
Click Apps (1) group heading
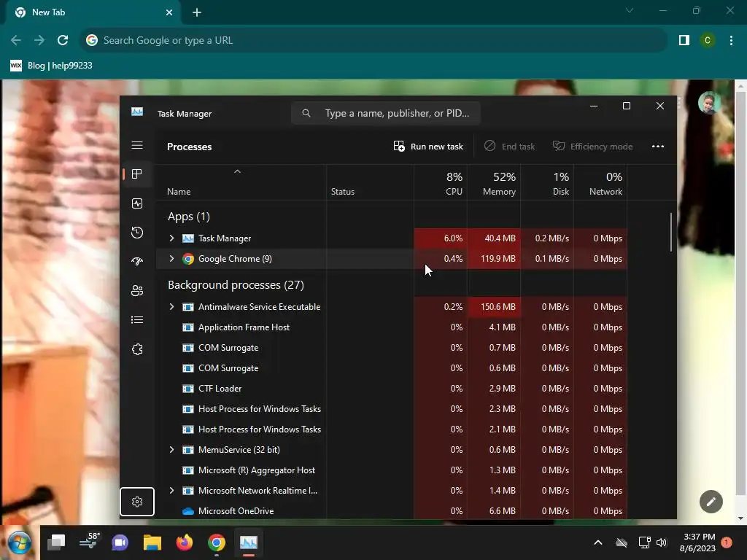point(189,217)
